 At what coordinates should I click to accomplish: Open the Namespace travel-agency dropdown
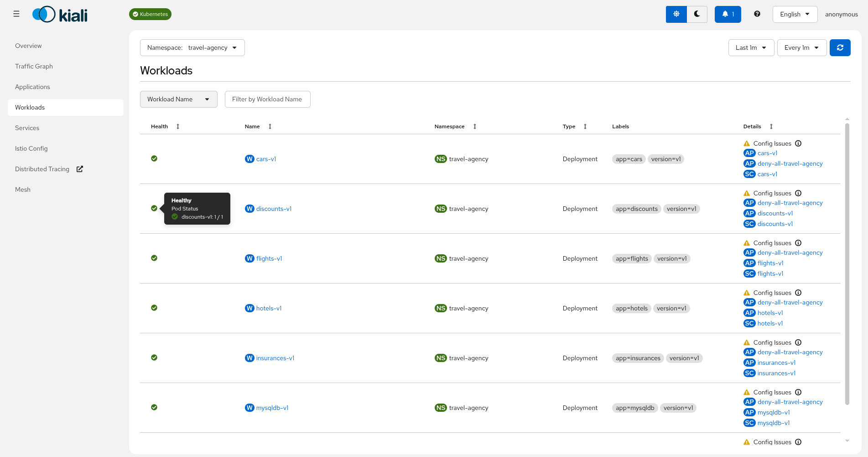(192, 48)
